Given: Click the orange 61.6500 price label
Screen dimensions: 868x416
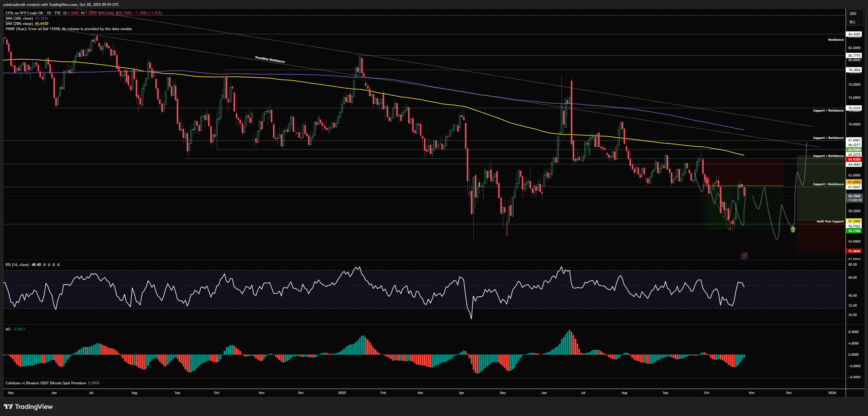Looking at the screenshot, I should click(x=854, y=182).
